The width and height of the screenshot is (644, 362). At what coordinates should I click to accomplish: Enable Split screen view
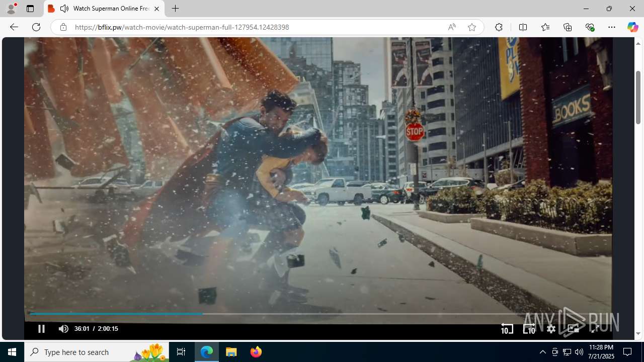(x=523, y=27)
